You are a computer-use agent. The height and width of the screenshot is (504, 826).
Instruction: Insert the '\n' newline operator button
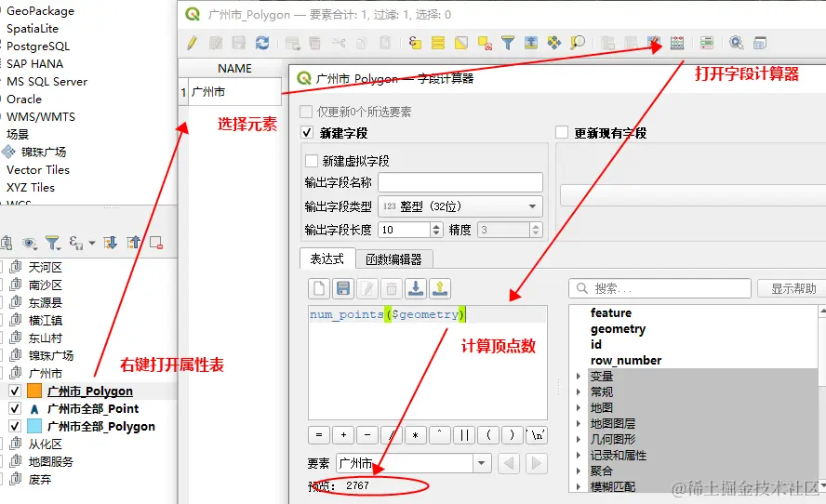tap(537, 435)
